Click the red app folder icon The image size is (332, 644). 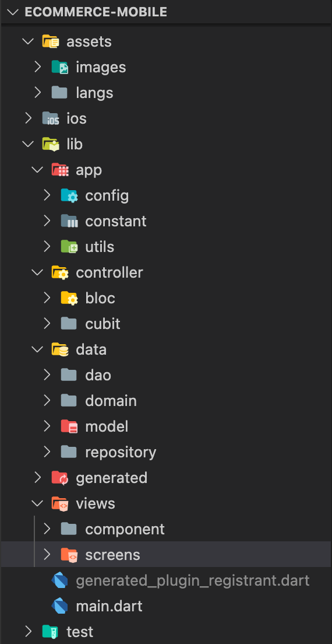point(60,170)
